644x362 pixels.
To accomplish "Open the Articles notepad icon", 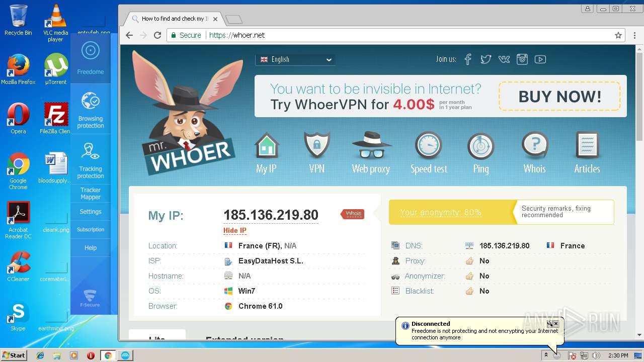I will [587, 146].
